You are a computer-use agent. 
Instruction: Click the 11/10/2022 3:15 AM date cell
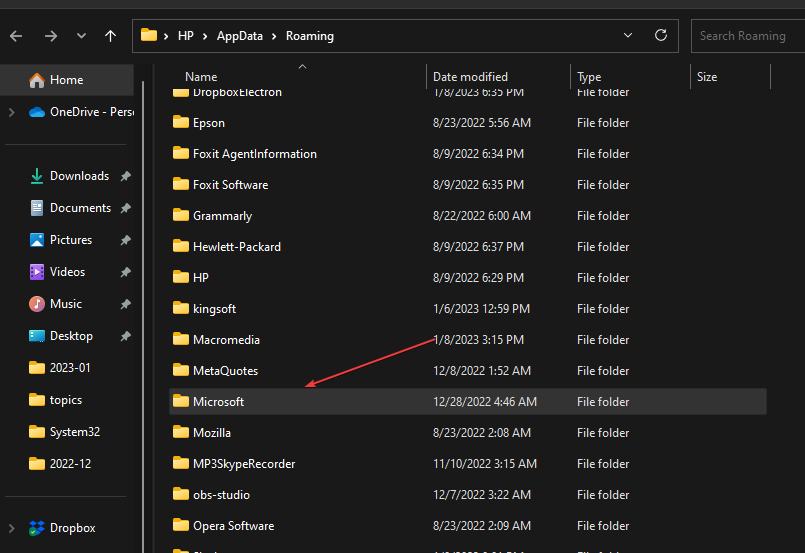pos(485,464)
